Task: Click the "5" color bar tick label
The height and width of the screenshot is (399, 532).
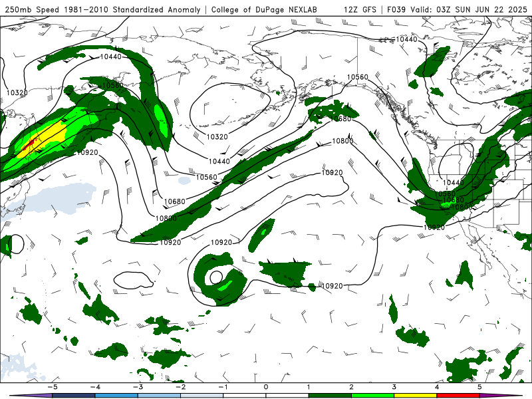Action: [x=479, y=387]
